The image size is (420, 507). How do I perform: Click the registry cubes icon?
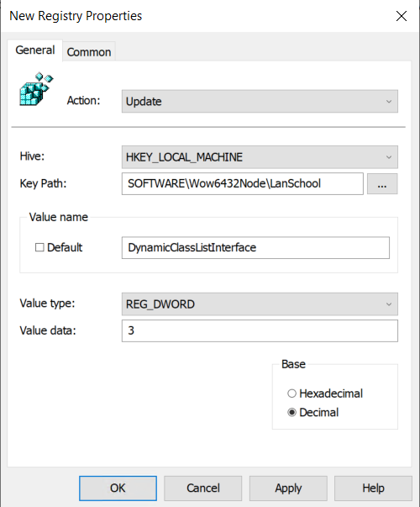click(36, 89)
